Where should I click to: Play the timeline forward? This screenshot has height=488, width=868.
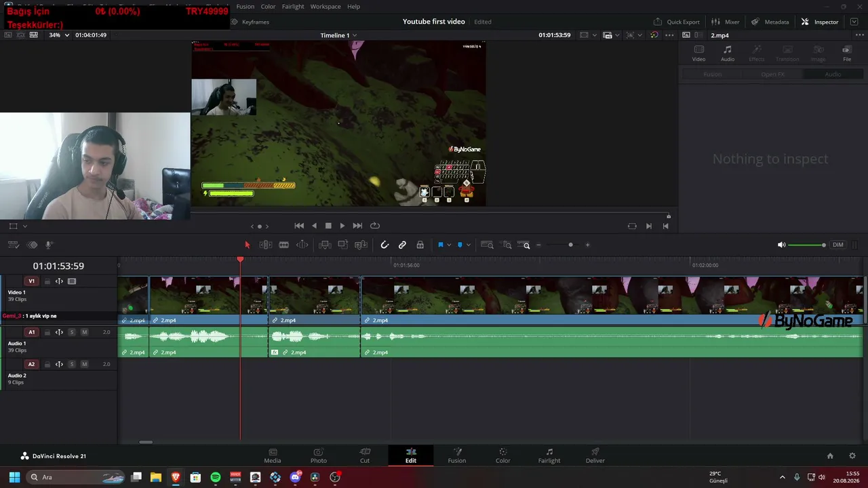[342, 226]
